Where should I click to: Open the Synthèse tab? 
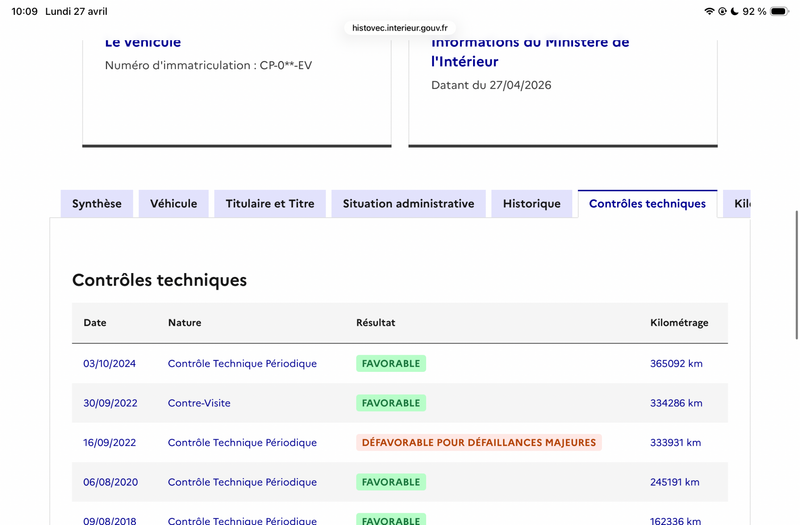(97, 204)
